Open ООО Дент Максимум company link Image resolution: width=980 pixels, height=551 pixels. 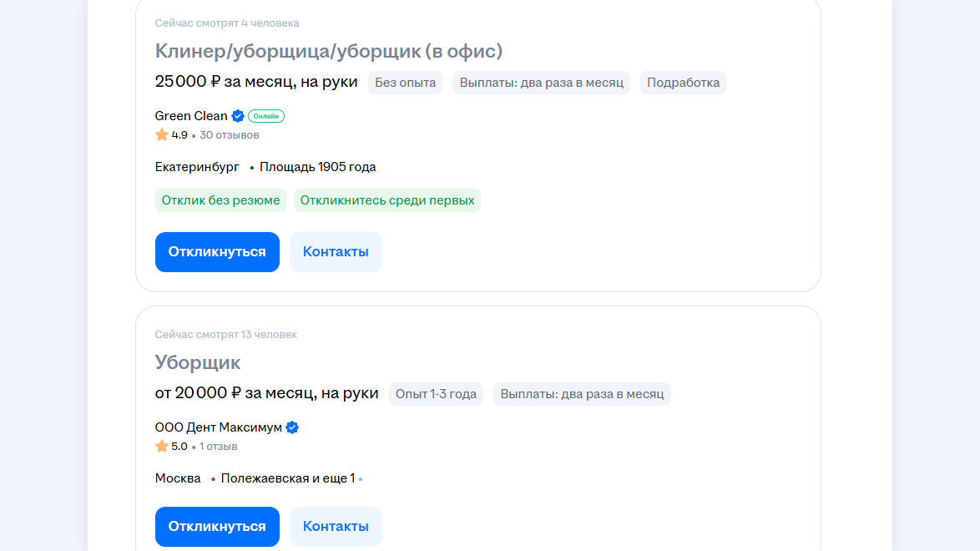point(219,427)
